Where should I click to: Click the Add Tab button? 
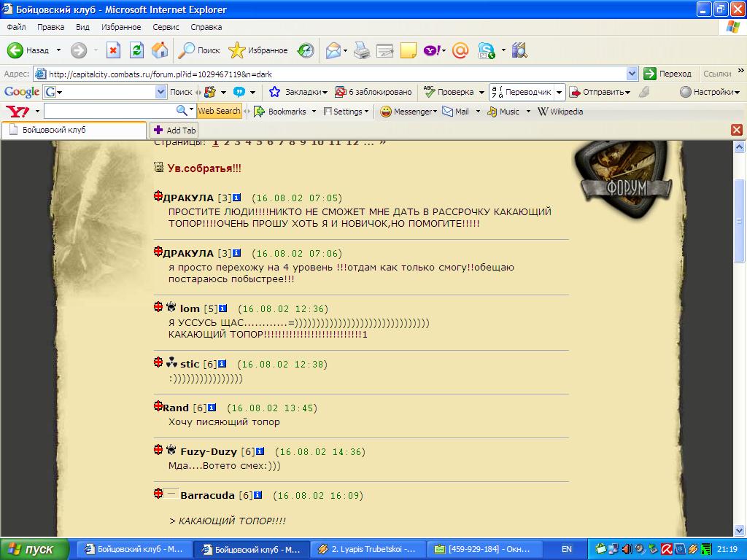click(174, 130)
